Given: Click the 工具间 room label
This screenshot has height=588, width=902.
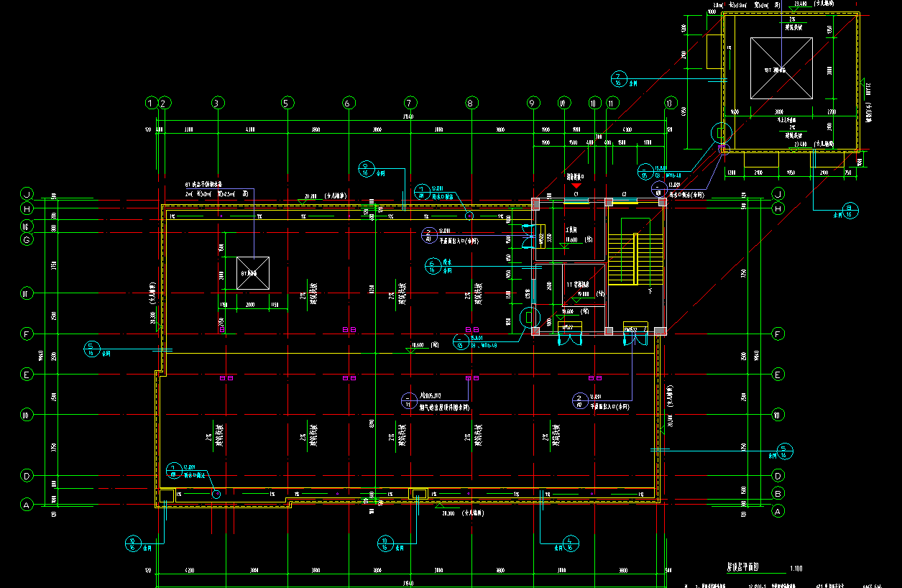Looking at the screenshot, I should [573, 231].
